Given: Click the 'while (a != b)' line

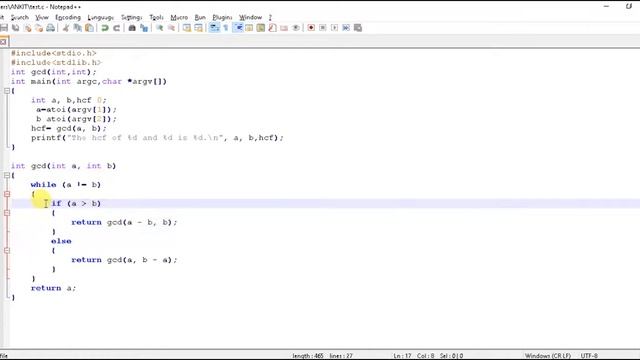Looking at the screenshot, I should tap(66, 184).
